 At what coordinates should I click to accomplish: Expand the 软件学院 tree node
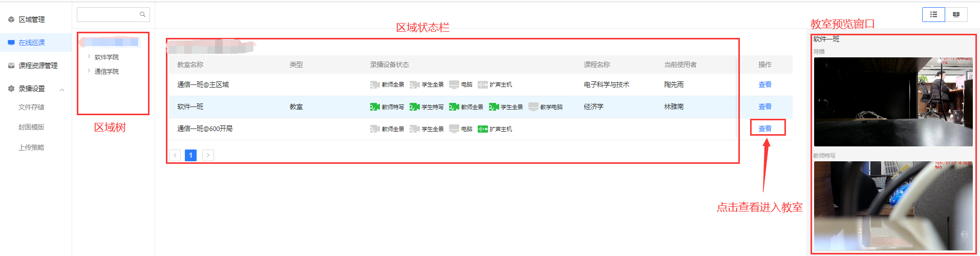[x=89, y=57]
